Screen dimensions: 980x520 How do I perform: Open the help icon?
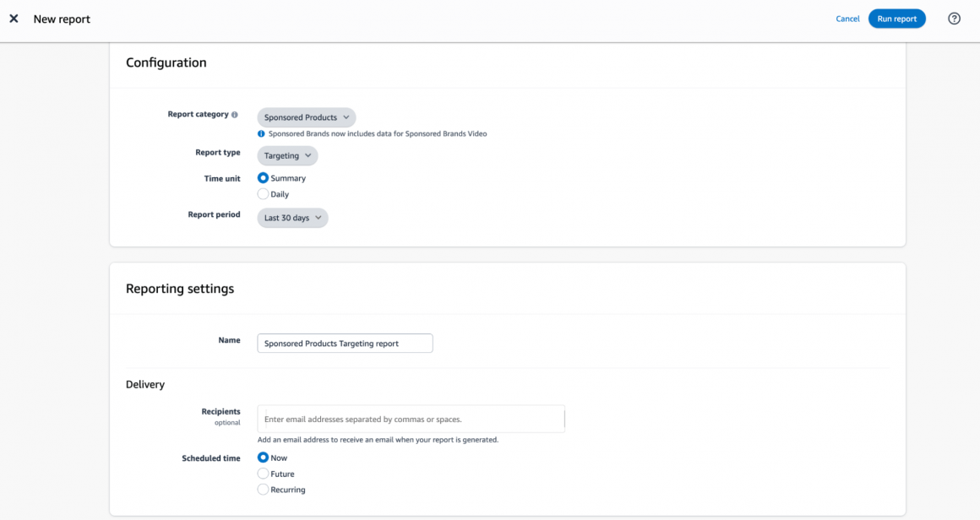pyautogui.click(x=954, y=18)
